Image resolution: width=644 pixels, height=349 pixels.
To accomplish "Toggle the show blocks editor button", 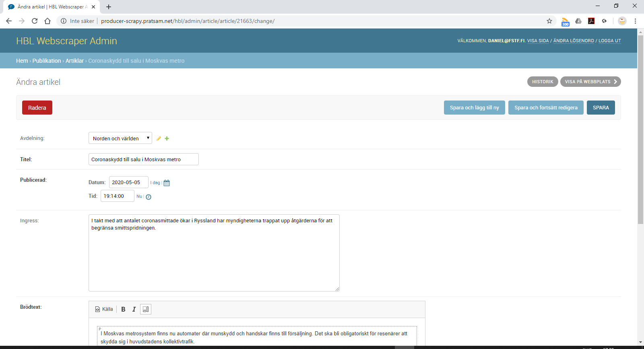I will (146, 309).
